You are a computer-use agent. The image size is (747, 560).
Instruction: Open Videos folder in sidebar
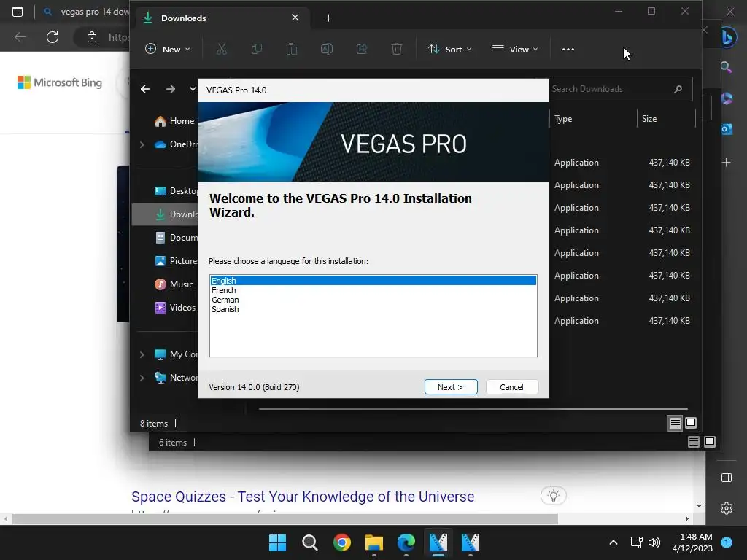tap(175, 308)
